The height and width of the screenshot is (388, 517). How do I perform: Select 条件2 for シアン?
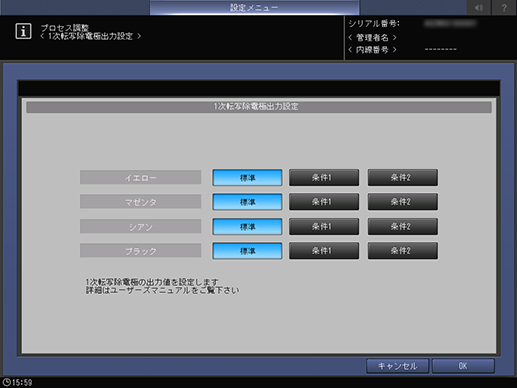click(x=403, y=227)
